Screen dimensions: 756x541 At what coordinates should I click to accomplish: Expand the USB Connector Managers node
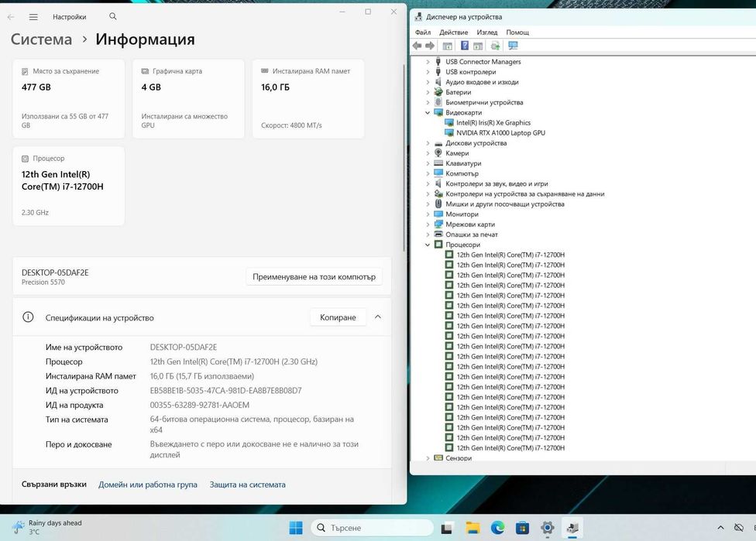pyautogui.click(x=428, y=62)
